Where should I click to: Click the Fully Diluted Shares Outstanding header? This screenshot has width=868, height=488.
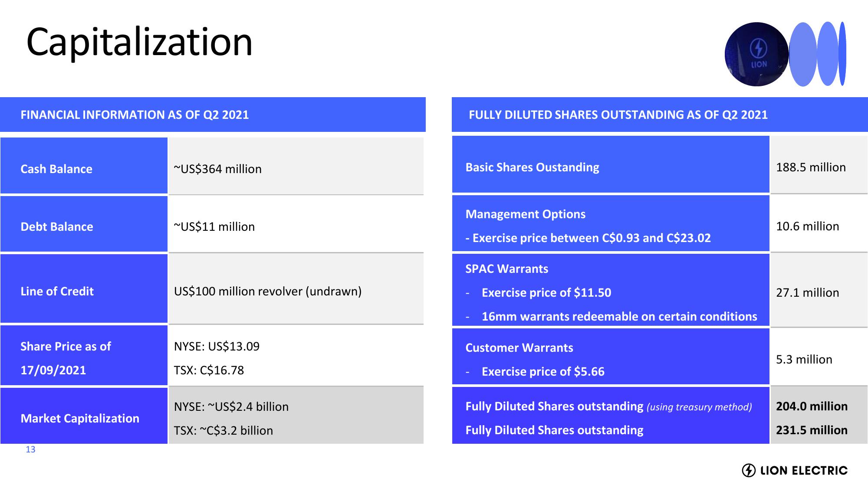coord(618,115)
